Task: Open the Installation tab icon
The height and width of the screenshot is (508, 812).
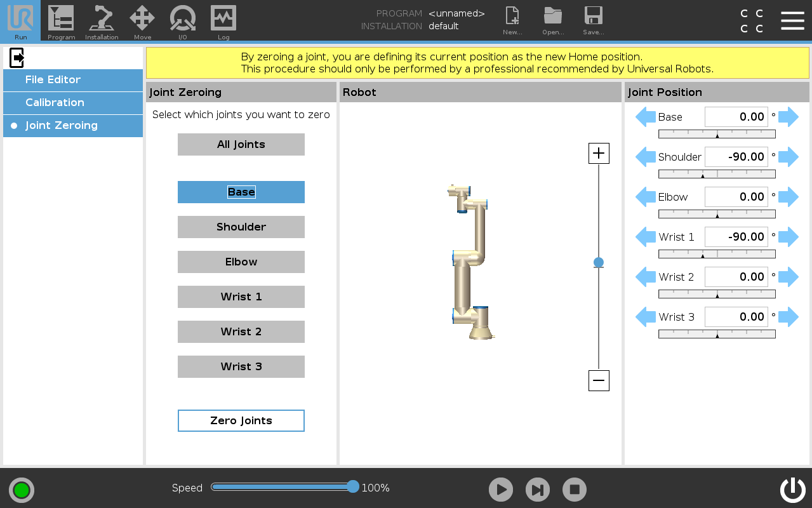Action: tap(102, 20)
